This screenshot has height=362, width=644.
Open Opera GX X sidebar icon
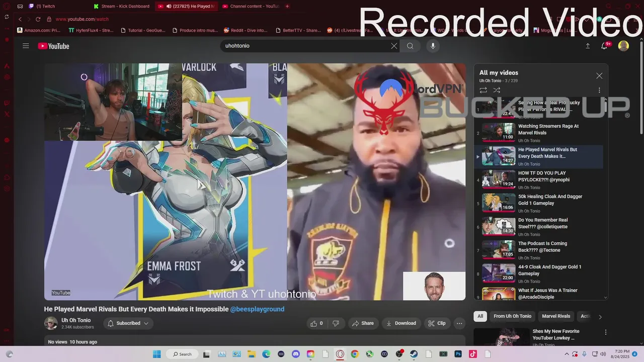pyautogui.click(x=7, y=115)
